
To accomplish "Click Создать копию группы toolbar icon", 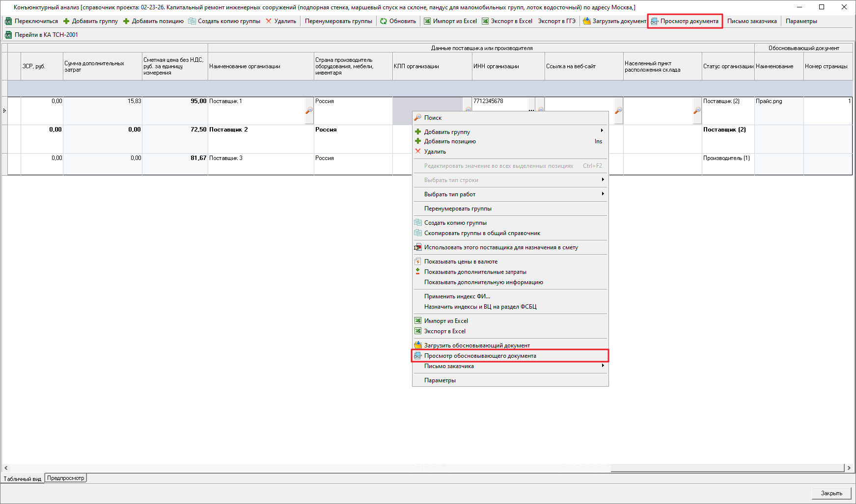I will click(x=192, y=21).
